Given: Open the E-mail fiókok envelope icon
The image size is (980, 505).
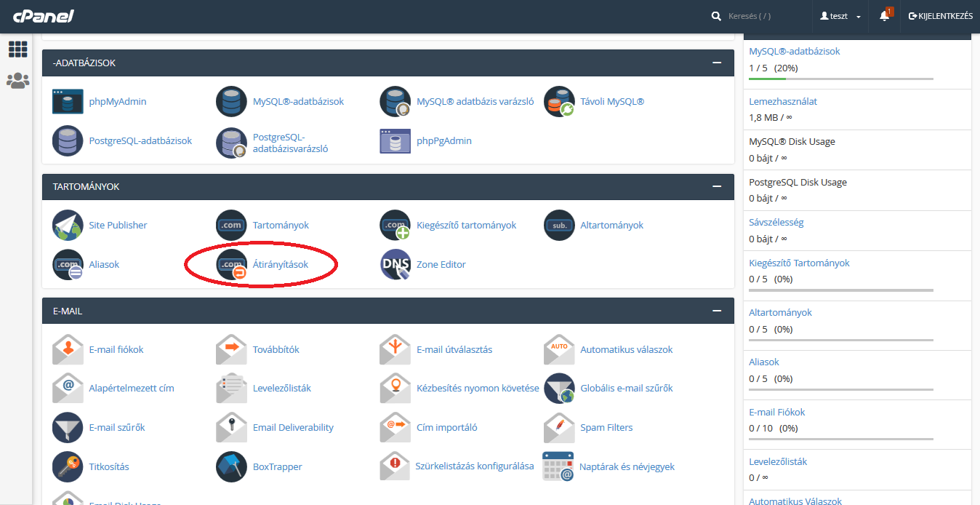Looking at the screenshot, I should point(68,349).
